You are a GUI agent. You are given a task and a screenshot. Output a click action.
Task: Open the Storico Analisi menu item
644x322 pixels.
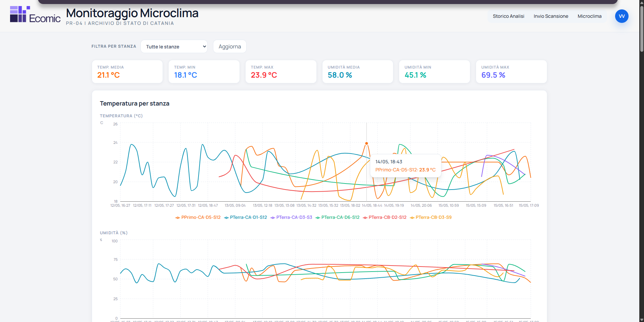(508, 16)
